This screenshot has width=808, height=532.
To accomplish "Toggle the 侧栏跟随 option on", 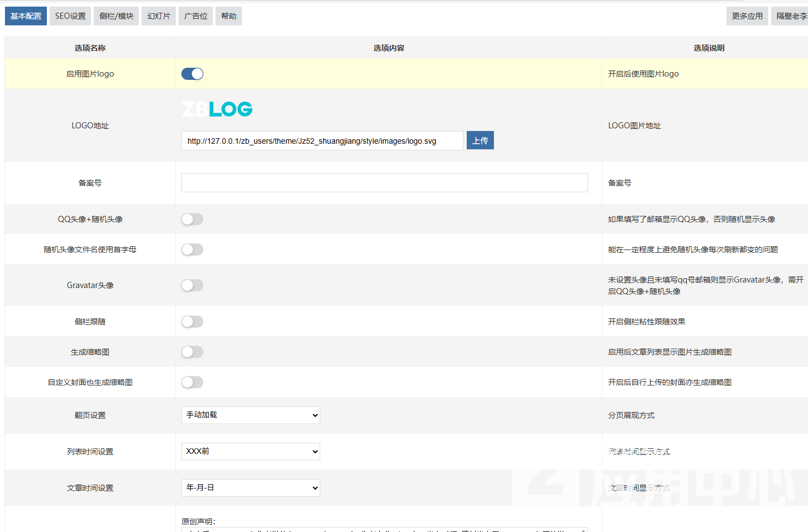I will coord(192,322).
